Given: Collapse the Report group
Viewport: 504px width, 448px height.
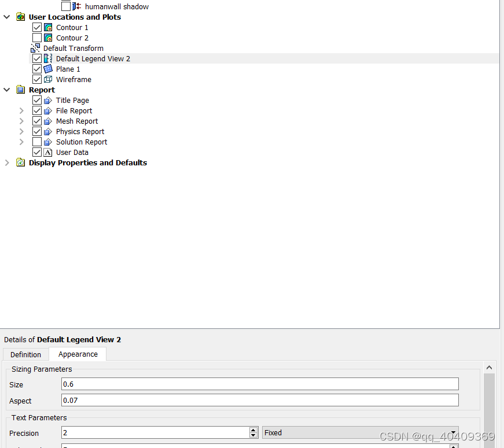Looking at the screenshot, I should click(x=7, y=90).
